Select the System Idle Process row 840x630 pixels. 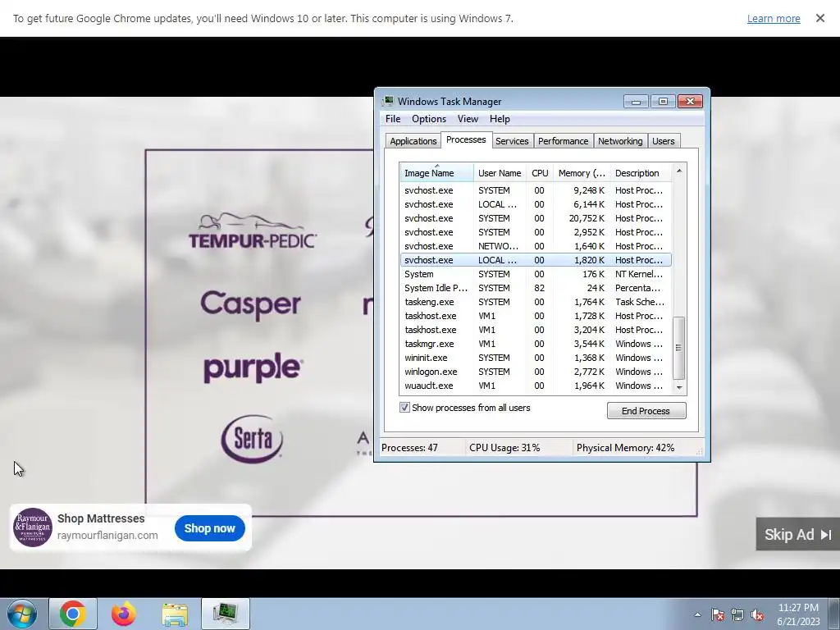pos(536,288)
